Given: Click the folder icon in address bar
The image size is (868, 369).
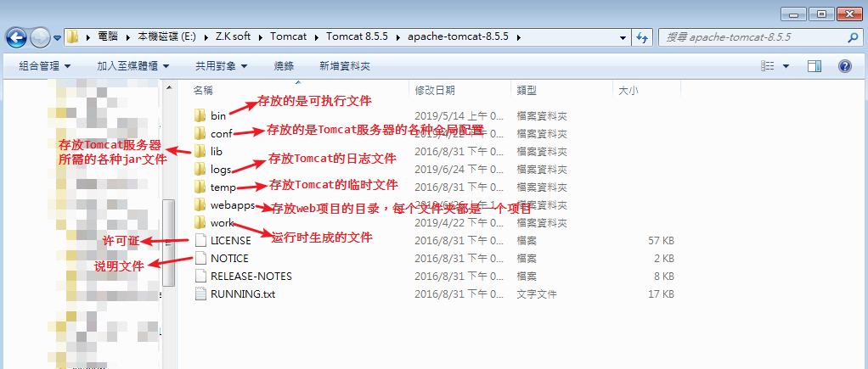Looking at the screenshot, I should pos(72,37).
